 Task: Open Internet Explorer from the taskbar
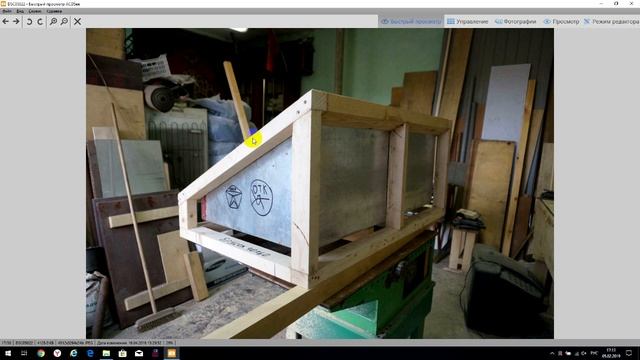tap(73, 353)
